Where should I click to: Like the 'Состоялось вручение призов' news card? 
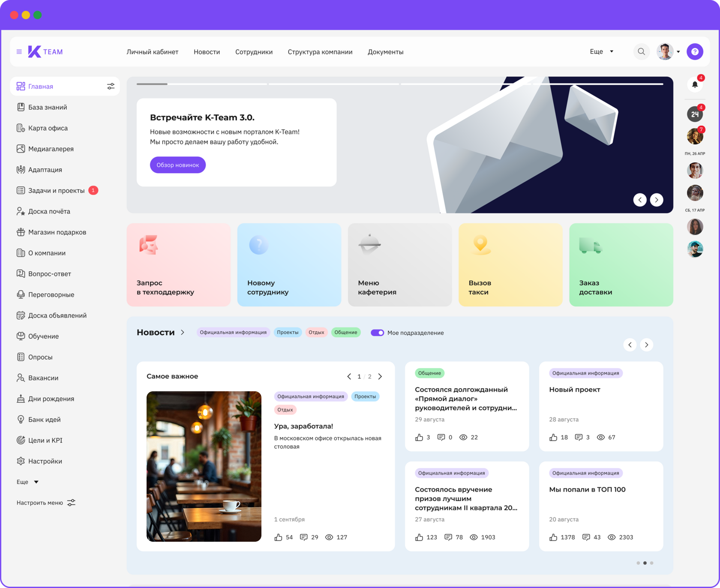click(x=419, y=537)
